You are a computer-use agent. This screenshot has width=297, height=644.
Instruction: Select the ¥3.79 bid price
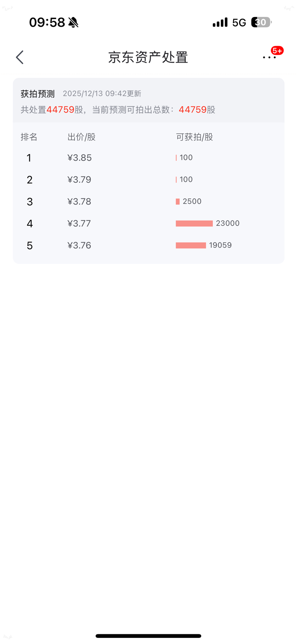80,179
